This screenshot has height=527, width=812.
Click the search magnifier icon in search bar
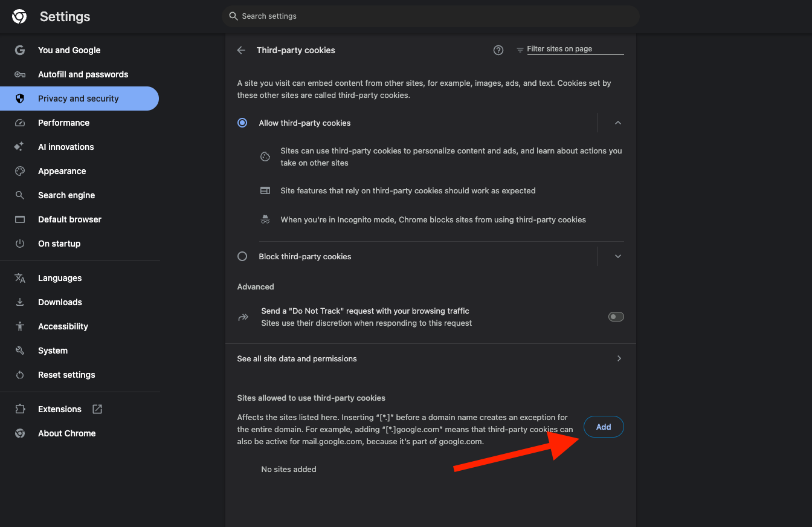tap(233, 16)
